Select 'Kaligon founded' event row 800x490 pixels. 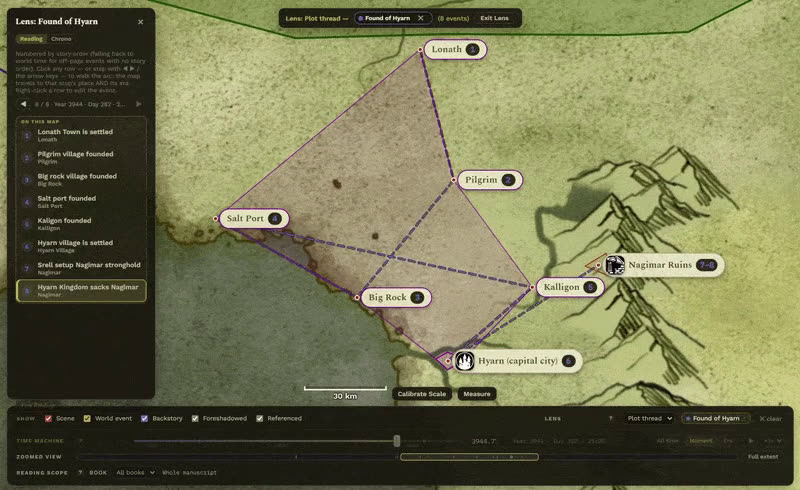tap(82, 224)
